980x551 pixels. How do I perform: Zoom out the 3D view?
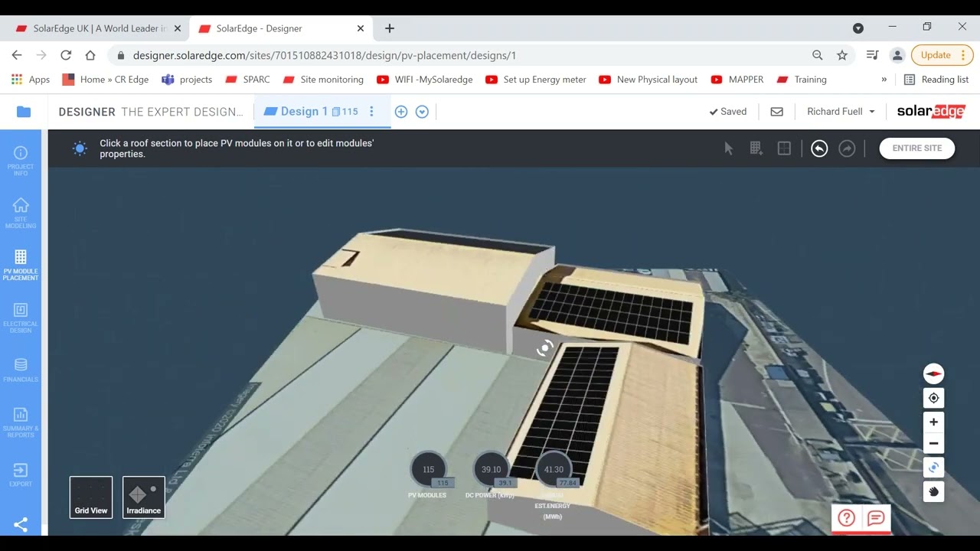933,443
